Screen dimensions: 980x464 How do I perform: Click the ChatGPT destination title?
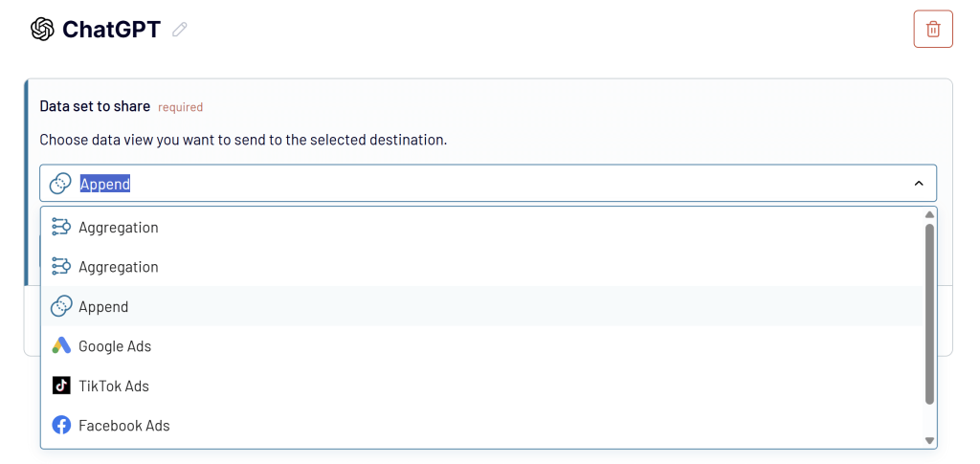pyautogui.click(x=111, y=30)
